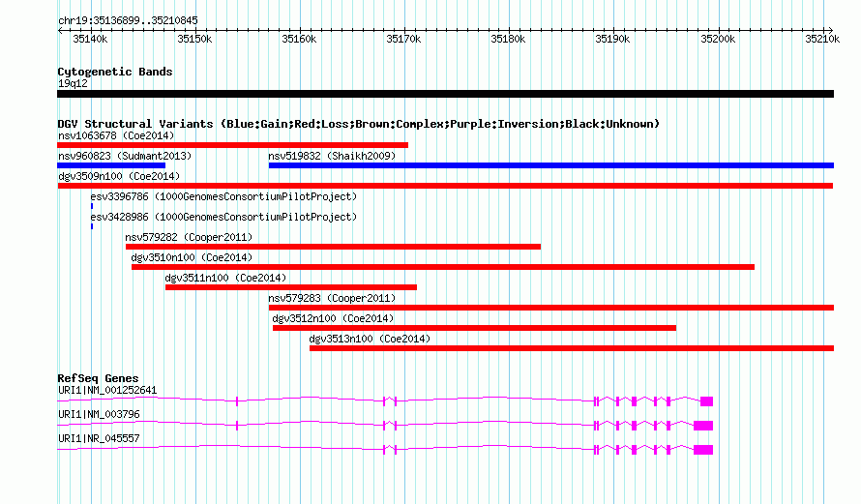
Task: Click the red bar for nsv1063678
Action: pos(233,145)
